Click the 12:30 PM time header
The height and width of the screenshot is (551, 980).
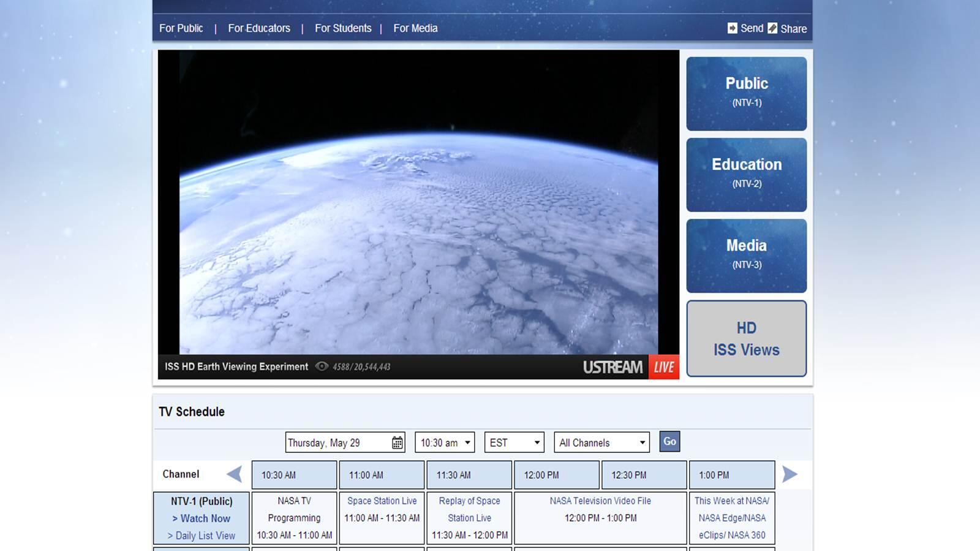click(x=644, y=475)
